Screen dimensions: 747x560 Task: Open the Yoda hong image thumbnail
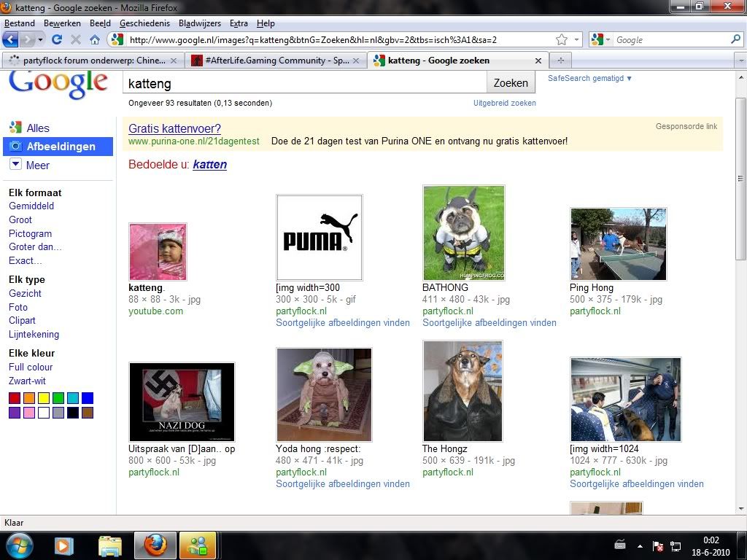click(x=324, y=394)
